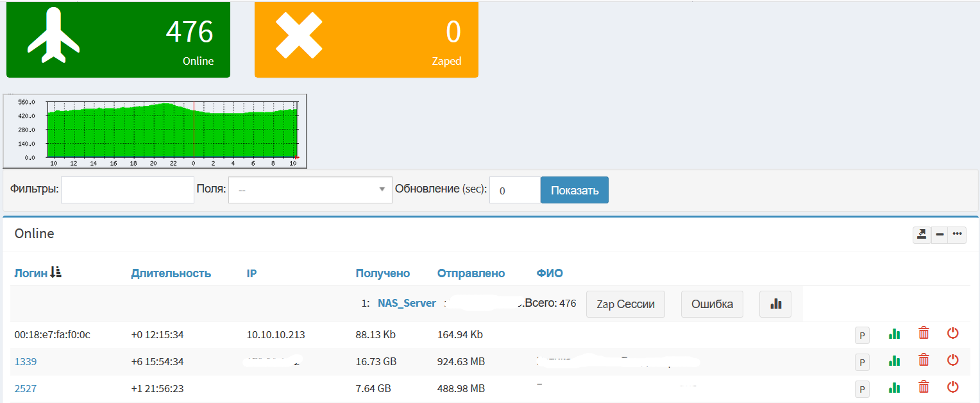Open the Поля dropdown
The image size is (980, 403).
coord(310,190)
